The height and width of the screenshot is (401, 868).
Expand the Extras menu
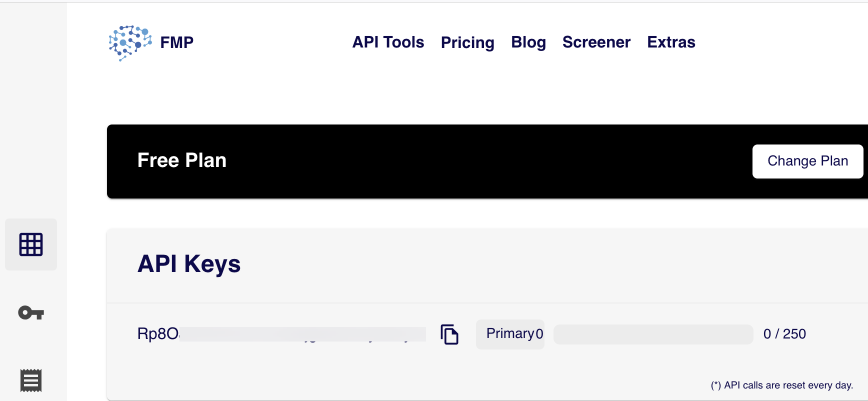671,42
